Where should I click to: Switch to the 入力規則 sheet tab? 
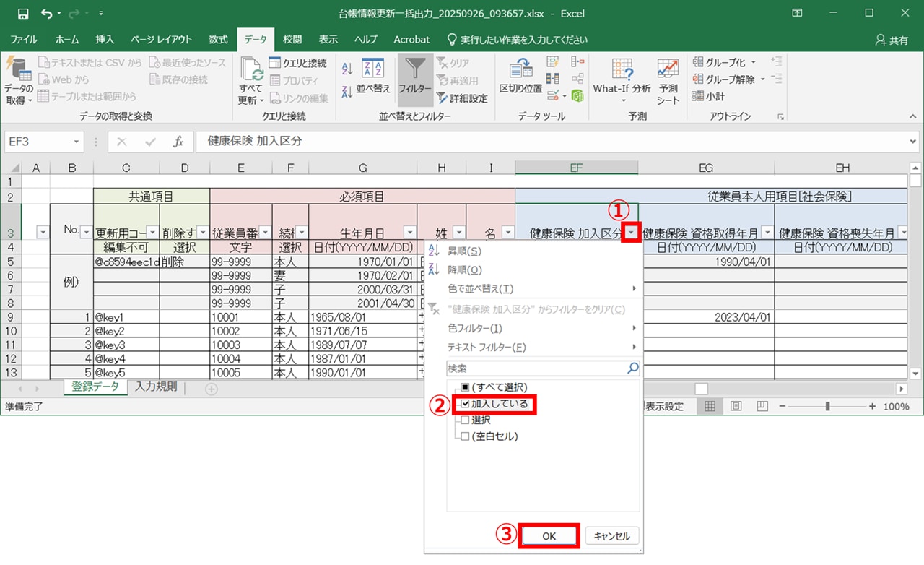click(x=156, y=387)
